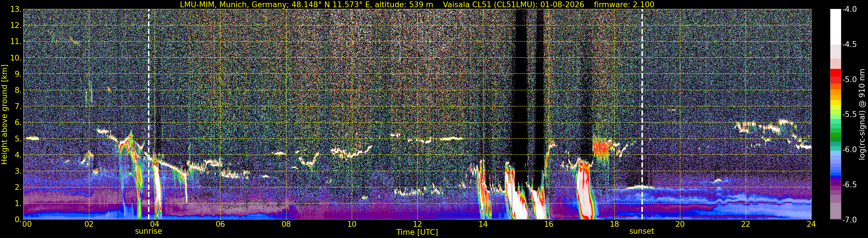Click the time axis tick '24'
868x238 pixels.
tap(811, 224)
